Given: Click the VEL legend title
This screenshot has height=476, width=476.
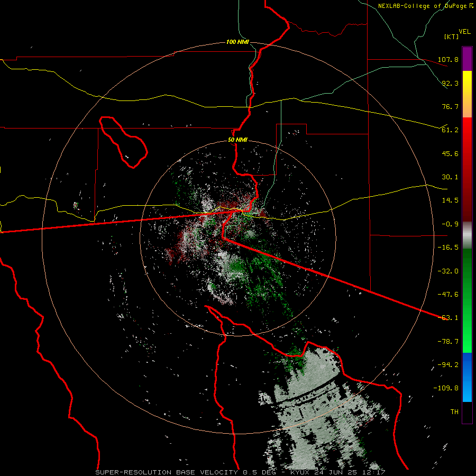Looking at the screenshot, I should [465, 32].
